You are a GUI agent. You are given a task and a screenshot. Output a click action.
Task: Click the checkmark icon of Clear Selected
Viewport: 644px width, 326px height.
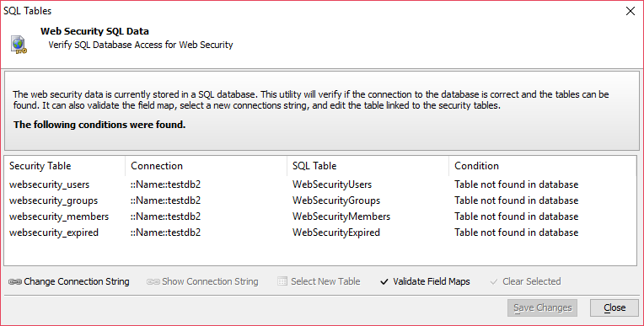(494, 281)
